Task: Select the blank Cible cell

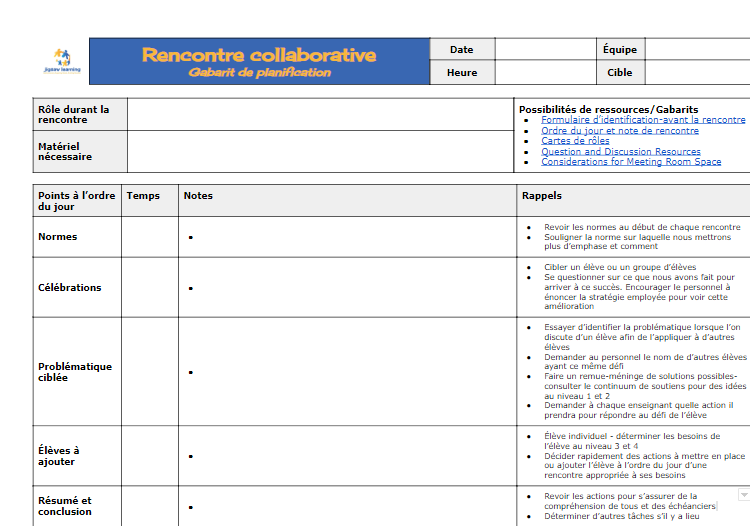Action: coord(697,73)
